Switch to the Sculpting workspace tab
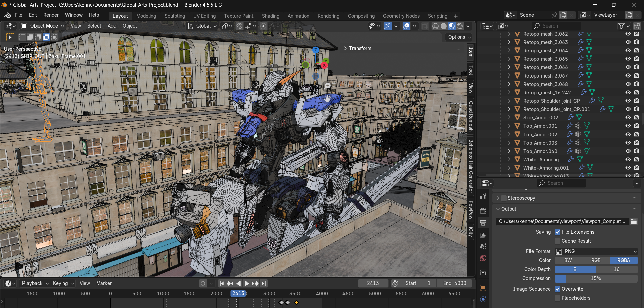 point(175,16)
